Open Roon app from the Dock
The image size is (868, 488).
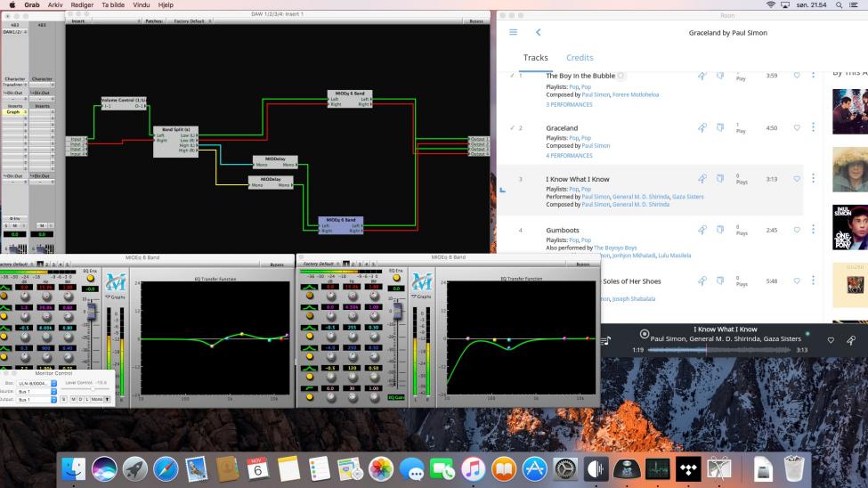(x=596, y=469)
